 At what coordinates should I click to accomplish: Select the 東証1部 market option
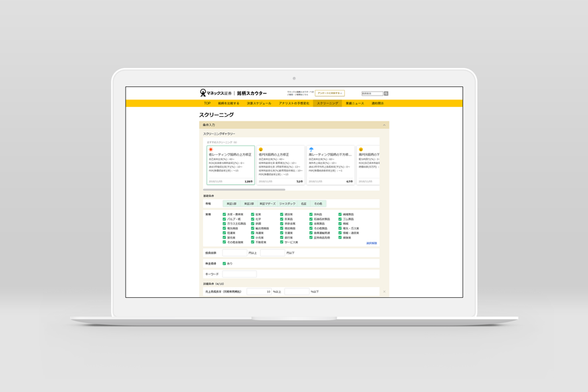[231, 204]
